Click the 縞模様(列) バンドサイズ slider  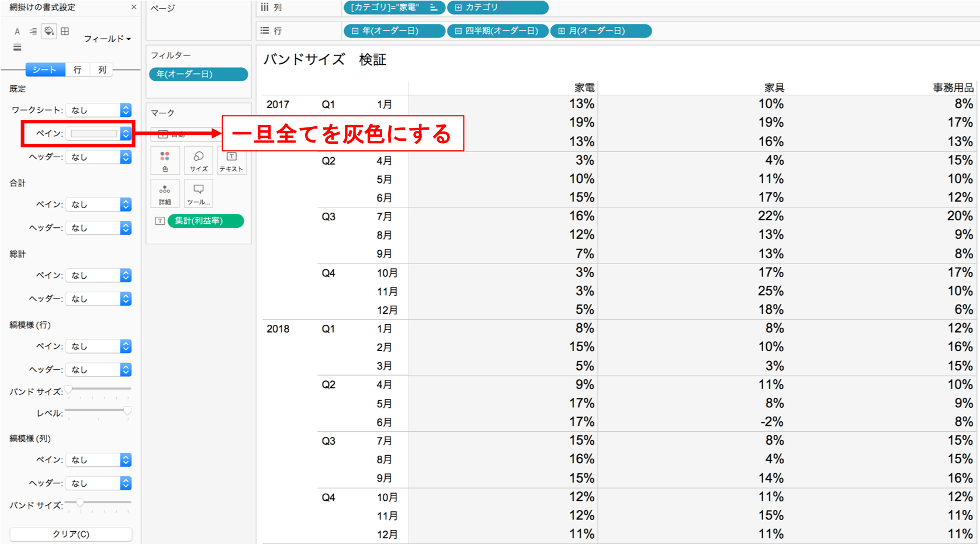(98, 504)
